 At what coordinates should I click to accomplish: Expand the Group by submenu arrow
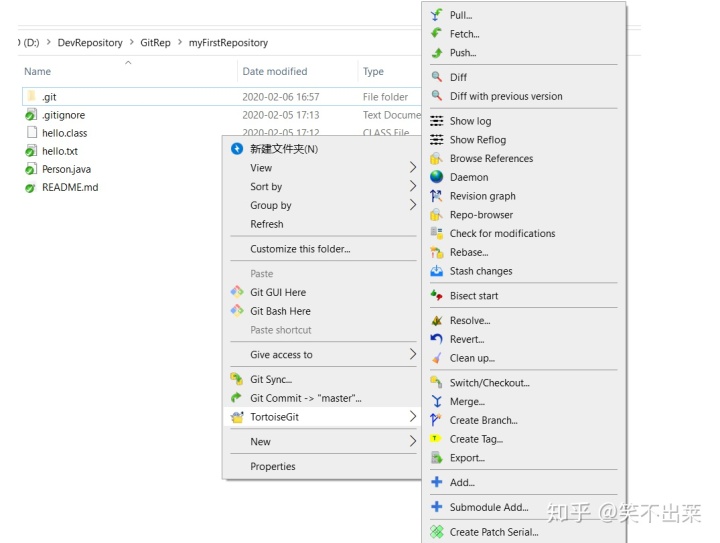click(412, 205)
